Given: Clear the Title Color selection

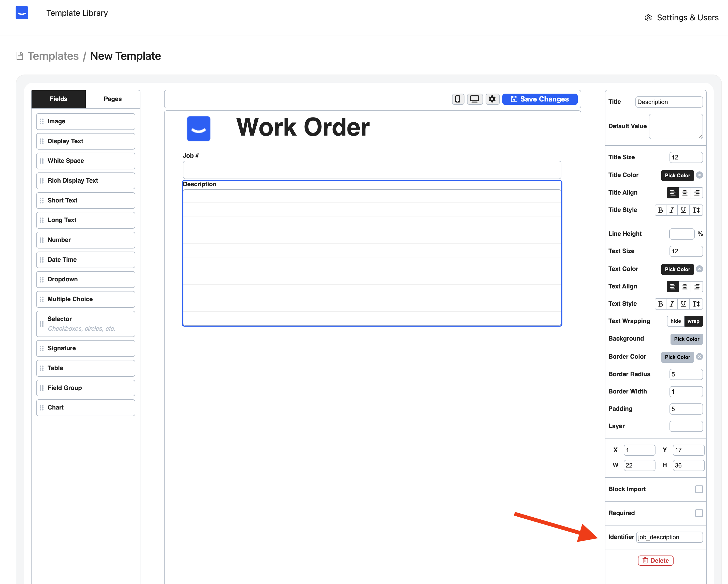Looking at the screenshot, I should 700,175.
